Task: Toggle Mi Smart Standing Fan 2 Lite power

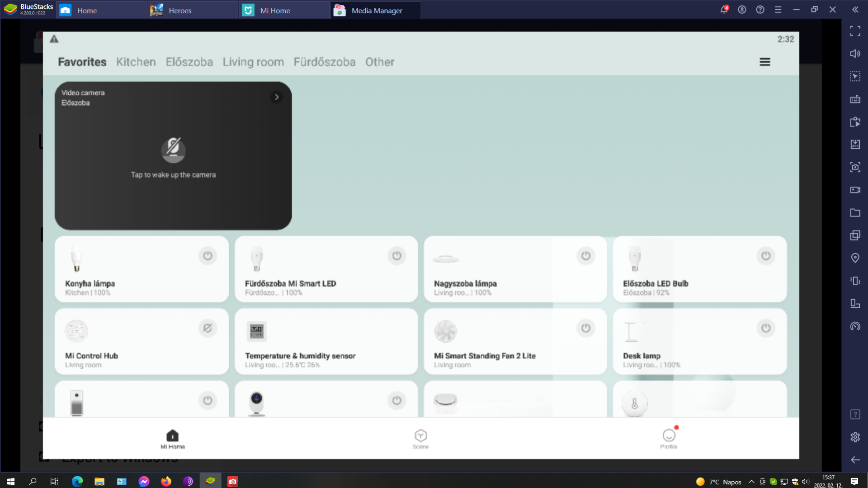Action: coord(585,328)
